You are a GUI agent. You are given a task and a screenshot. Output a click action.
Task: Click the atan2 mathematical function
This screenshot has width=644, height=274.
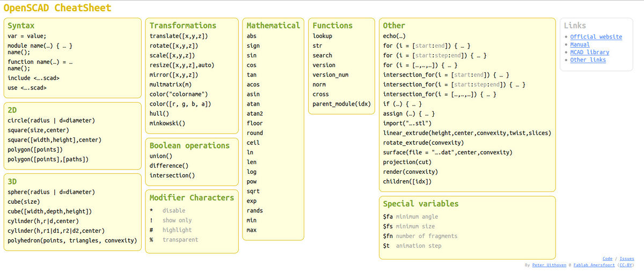[x=255, y=114]
